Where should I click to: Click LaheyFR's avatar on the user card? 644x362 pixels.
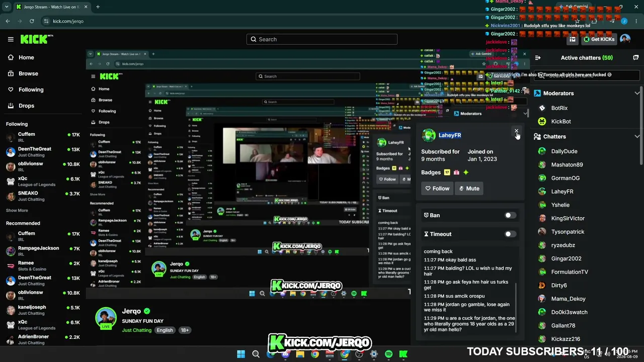pos(429,135)
